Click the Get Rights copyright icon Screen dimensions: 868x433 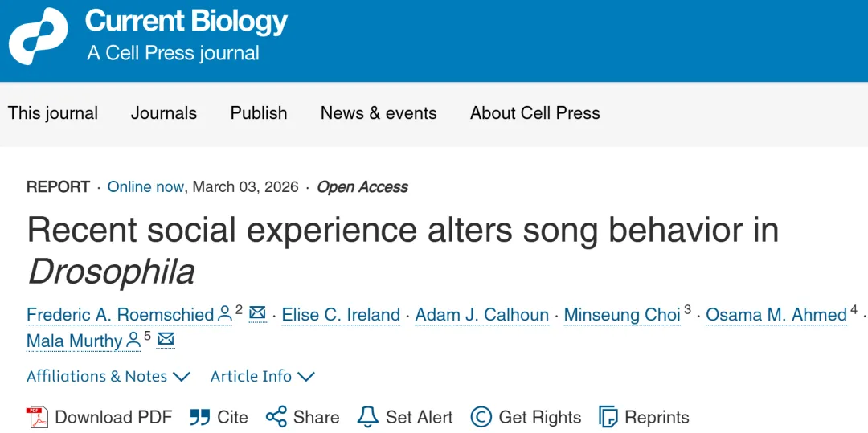481,417
